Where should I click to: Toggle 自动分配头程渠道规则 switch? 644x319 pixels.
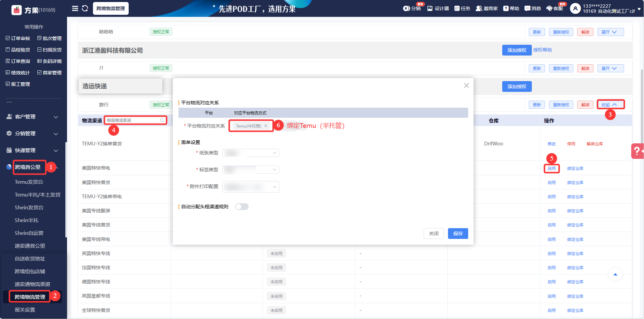242,207
